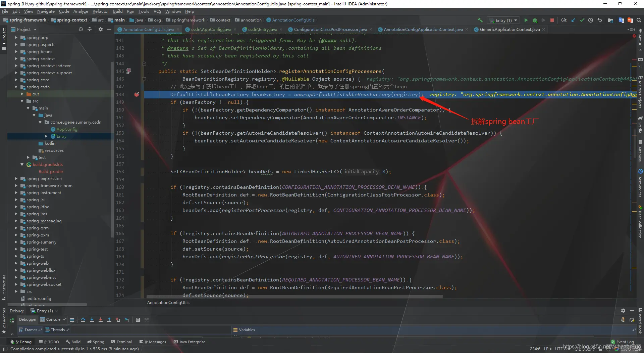Click the Git Revert arrow icon
644x353 pixels.
599,20
